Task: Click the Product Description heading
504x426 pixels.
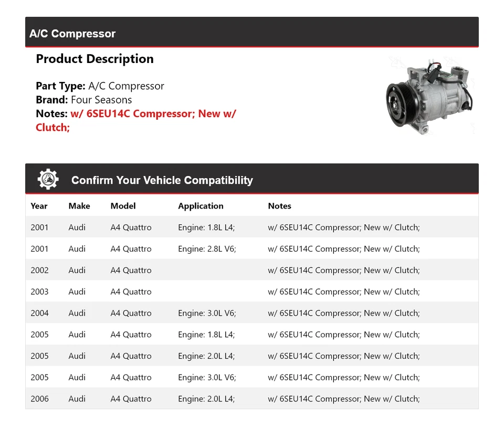Action: point(95,59)
